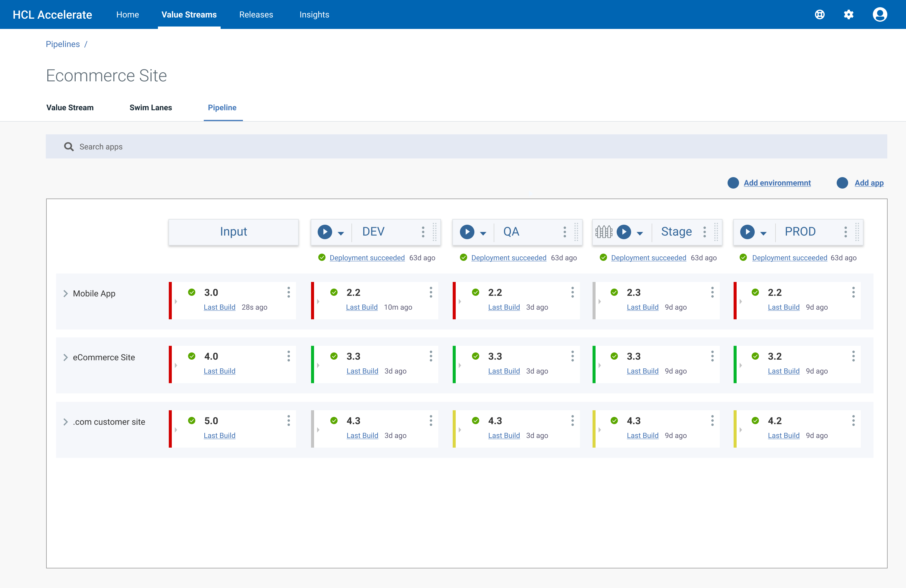Click the drag handle on PROD column
Screen dimensions: 906x588
(x=857, y=232)
